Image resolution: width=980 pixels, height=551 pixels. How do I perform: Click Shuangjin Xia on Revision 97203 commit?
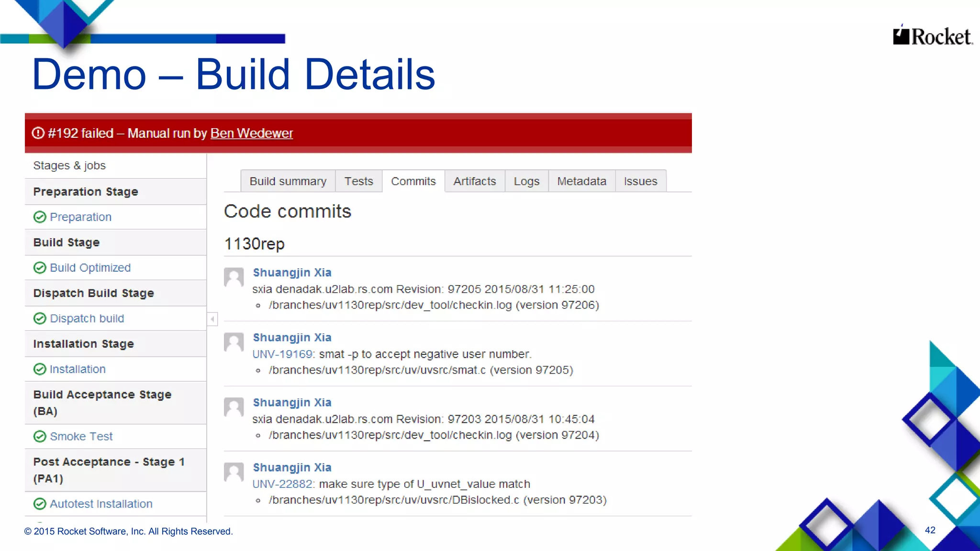tap(292, 403)
